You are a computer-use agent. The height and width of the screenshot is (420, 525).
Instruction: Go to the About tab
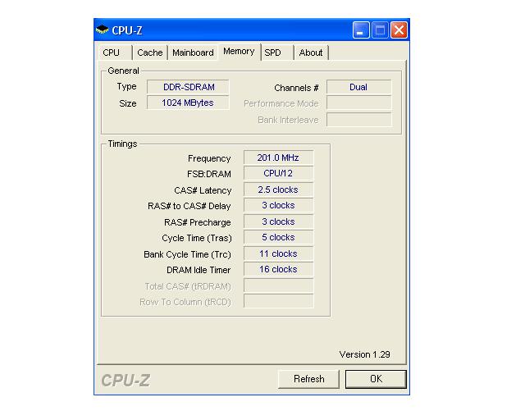(311, 52)
